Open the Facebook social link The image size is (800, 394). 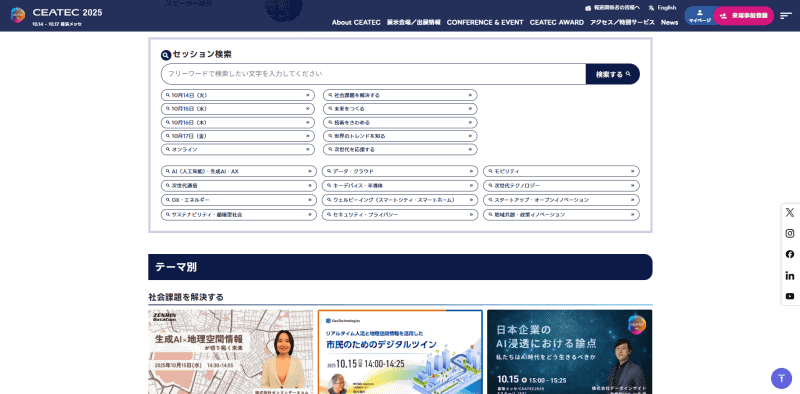point(790,254)
